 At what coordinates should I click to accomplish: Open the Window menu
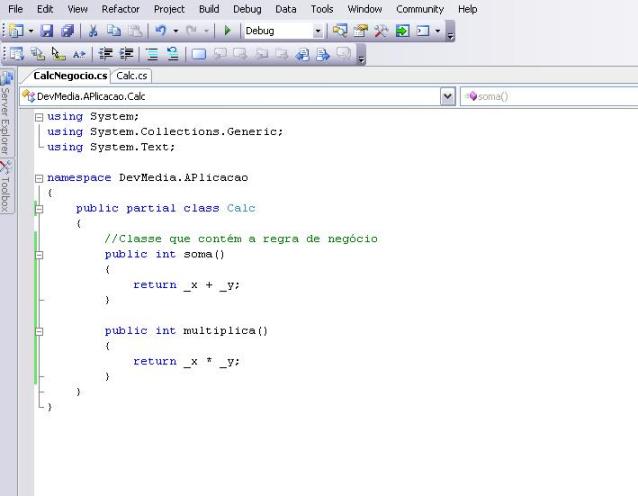(365, 9)
